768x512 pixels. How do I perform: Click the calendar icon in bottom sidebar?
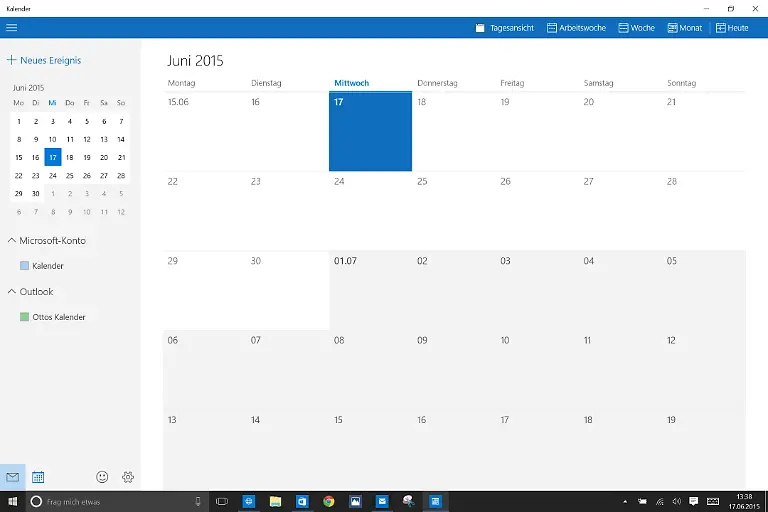(x=38, y=477)
